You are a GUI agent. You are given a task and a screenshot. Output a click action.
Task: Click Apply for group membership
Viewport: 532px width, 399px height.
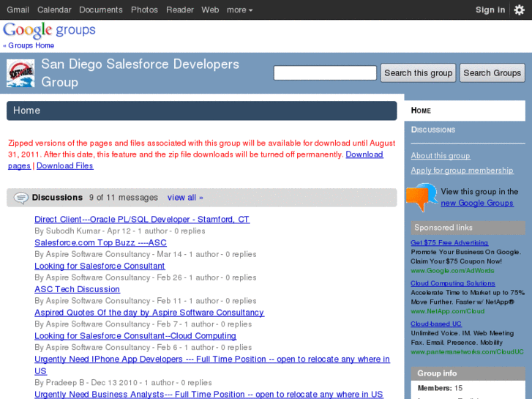pos(462,170)
